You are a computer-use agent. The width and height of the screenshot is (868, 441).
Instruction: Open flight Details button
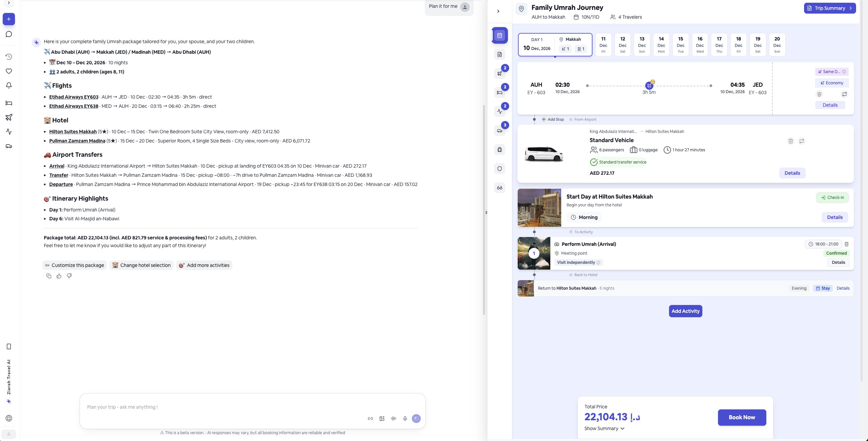830,105
